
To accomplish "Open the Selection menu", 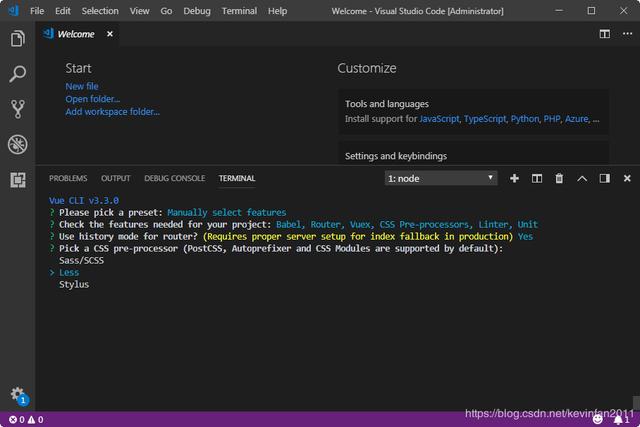I will pyautogui.click(x=100, y=11).
